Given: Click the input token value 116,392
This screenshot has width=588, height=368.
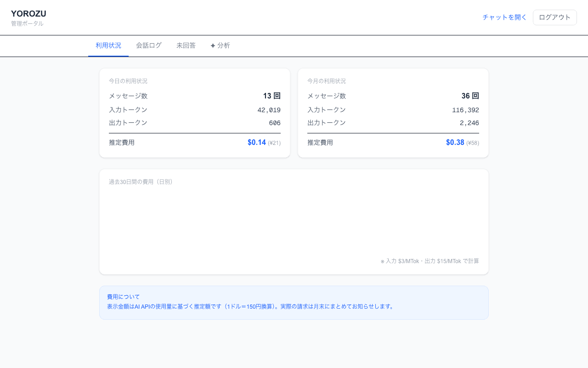Looking at the screenshot, I should (465, 110).
